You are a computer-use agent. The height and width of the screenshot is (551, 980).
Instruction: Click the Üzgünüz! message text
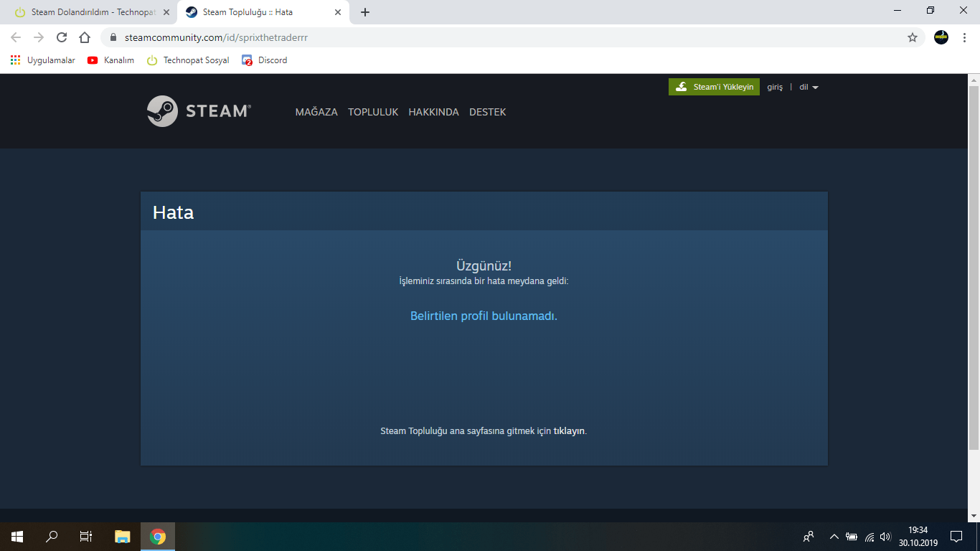tap(484, 265)
